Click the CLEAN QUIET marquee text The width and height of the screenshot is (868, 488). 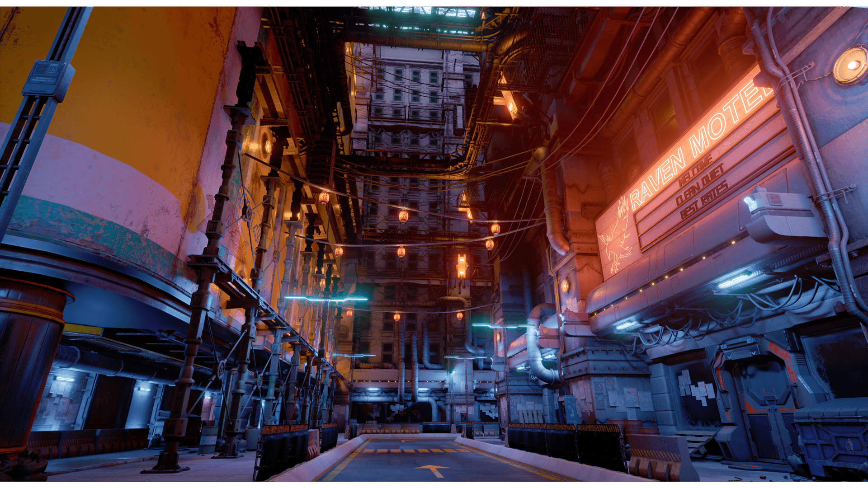click(700, 185)
